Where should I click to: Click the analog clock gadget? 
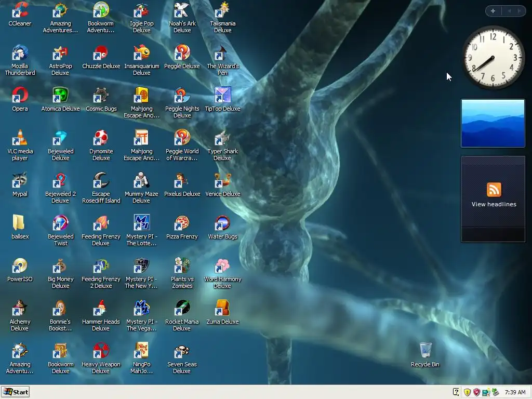[493, 57]
